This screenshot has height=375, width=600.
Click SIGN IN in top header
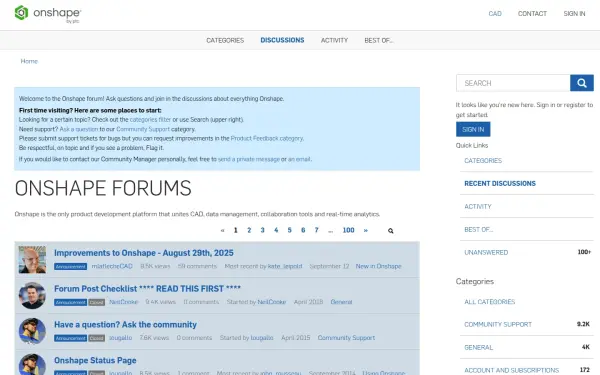[x=574, y=14]
